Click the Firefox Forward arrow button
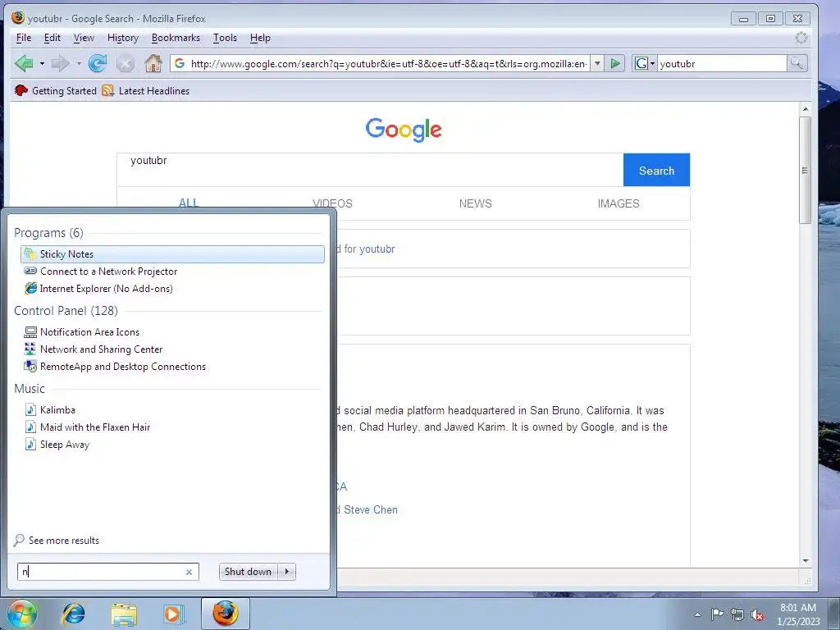 (60, 64)
